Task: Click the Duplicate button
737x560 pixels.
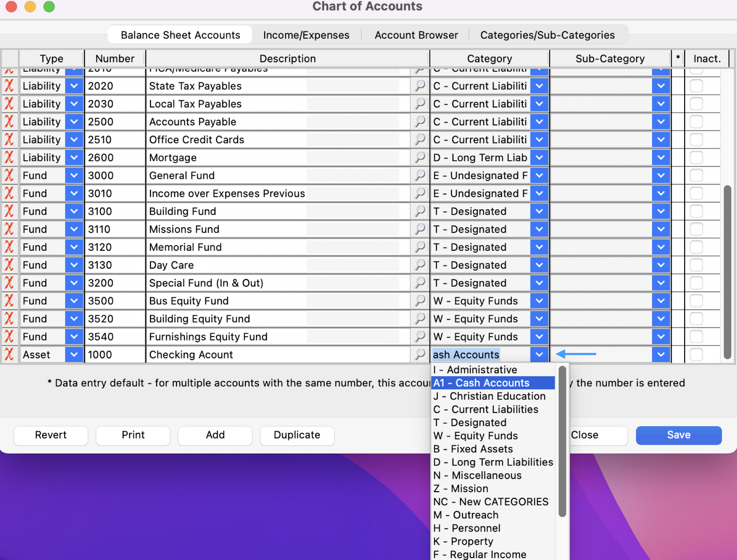Action: (297, 435)
